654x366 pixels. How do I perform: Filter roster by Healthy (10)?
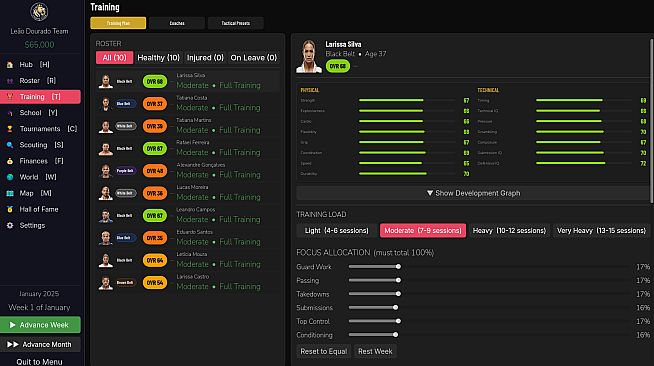pyautogui.click(x=158, y=58)
